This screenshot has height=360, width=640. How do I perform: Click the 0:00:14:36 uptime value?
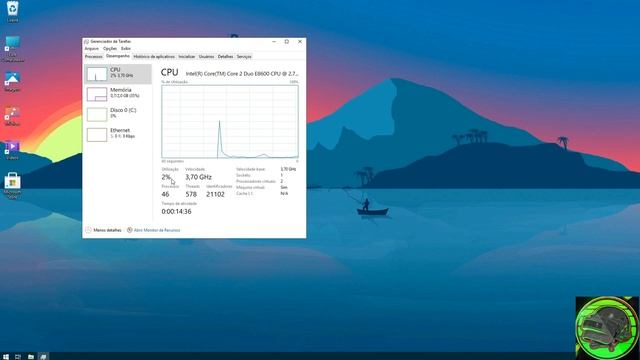click(x=176, y=211)
